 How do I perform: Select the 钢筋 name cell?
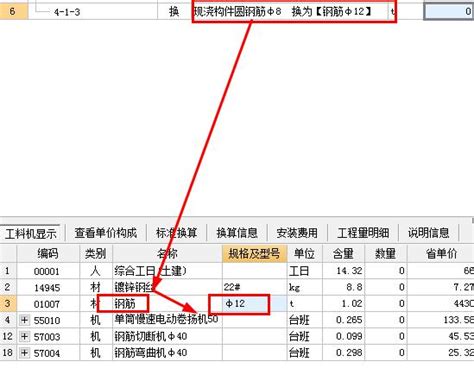pos(167,304)
